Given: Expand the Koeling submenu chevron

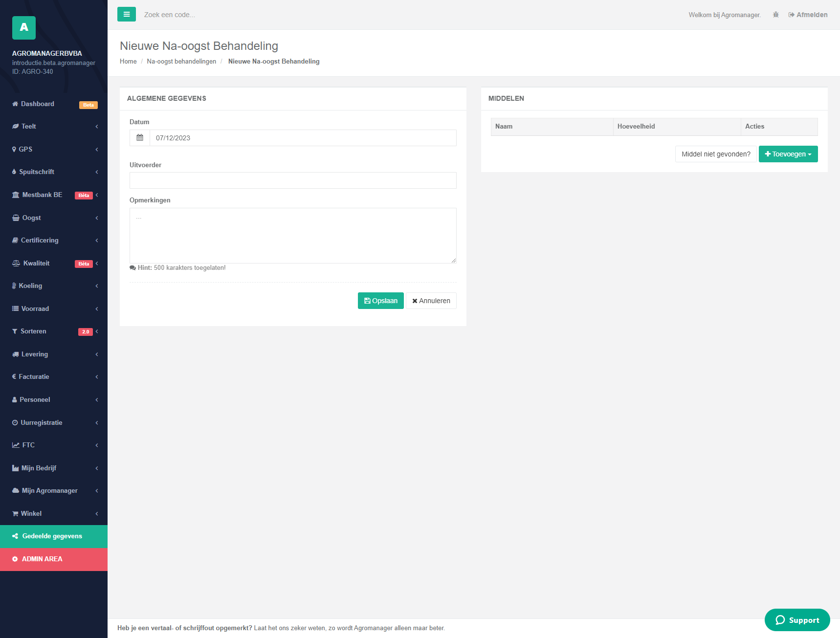Looking at the screenshot, I should [97, 286].
